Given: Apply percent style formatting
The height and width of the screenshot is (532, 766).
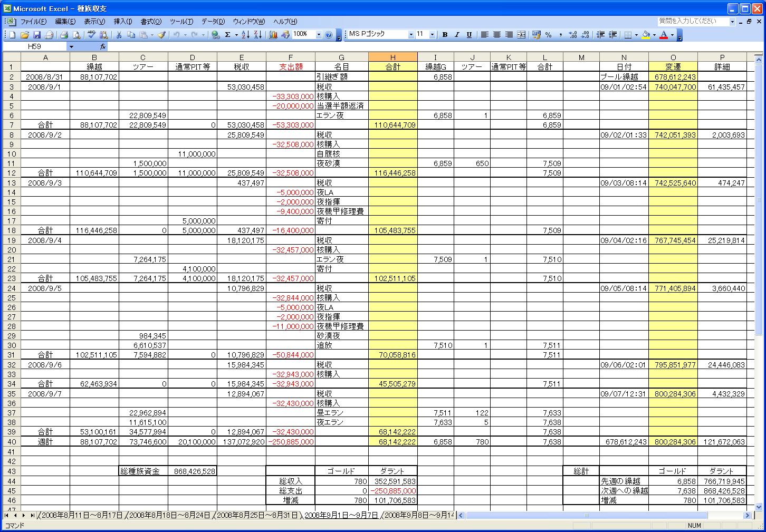Looking at the screenshot, I should click(x=549, y=35).
